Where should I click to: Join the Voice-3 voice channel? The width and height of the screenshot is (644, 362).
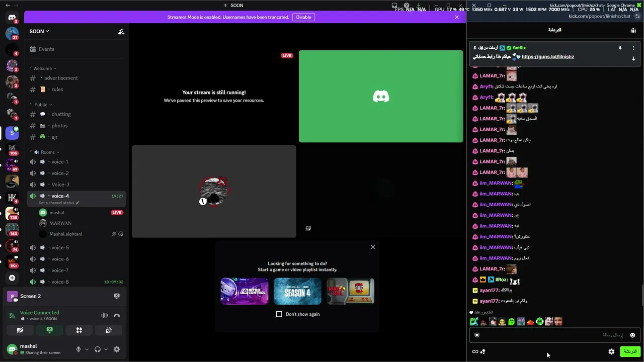tap(76, 185)
